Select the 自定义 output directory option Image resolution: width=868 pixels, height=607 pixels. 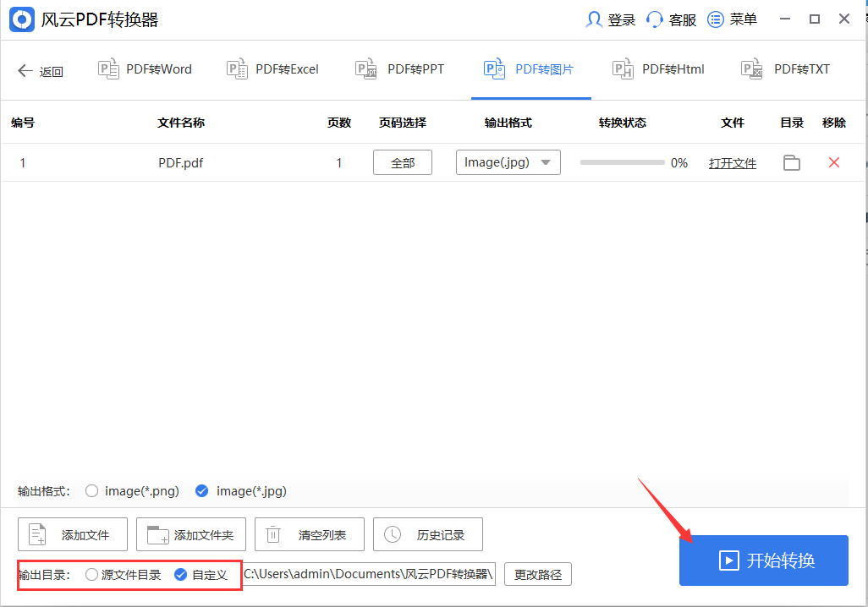[x=180, y=574]
